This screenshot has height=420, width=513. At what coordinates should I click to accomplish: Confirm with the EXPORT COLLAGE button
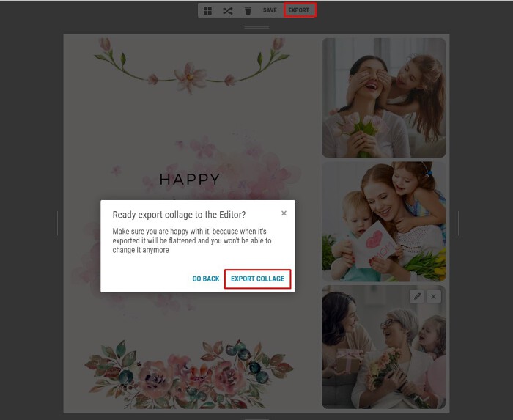pos(257,279)
